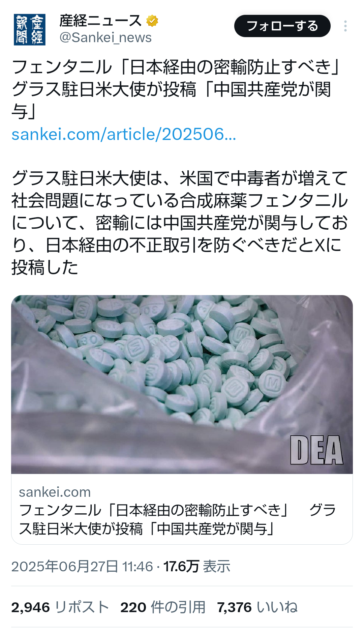Open the @Sankei_news handle

(x=105, y=38)
